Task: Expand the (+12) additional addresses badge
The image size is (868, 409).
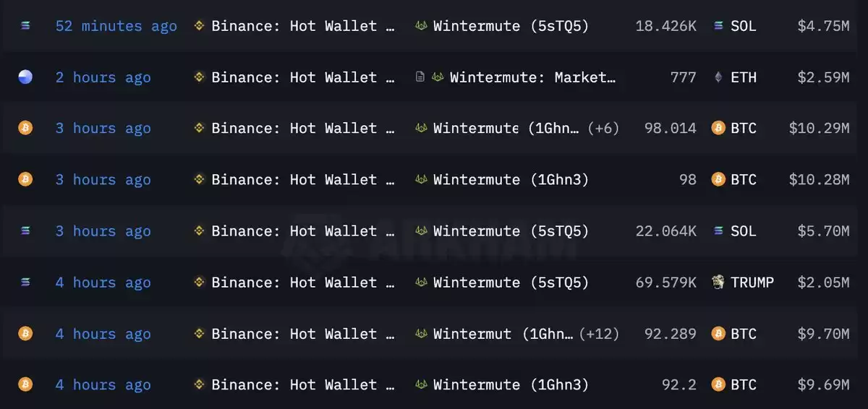Action: tap(599, 334)
